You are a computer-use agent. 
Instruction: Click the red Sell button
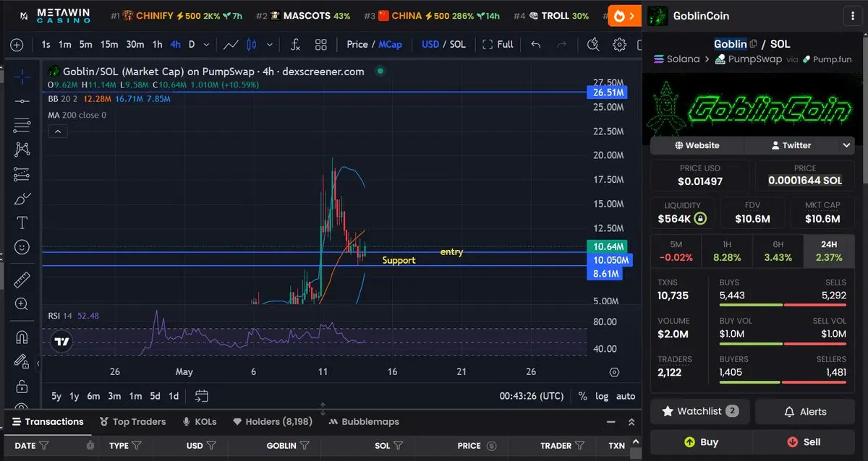804,441
